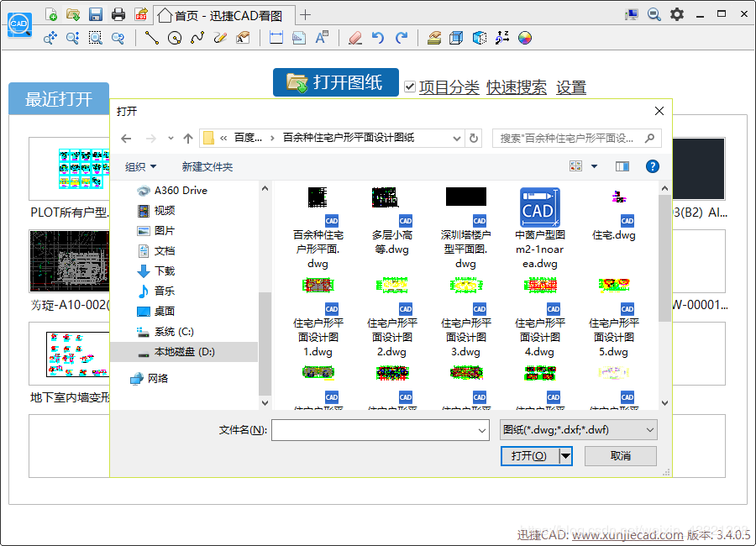Select 桌面 in the navigation pane
The height and width of the screenshot is (546, 756).
coord(156,311)
